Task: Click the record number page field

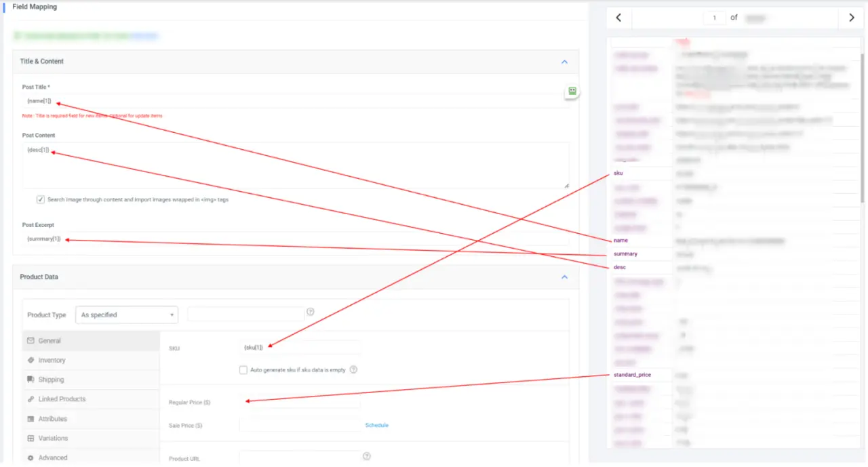Action: [x=714, y=18]
